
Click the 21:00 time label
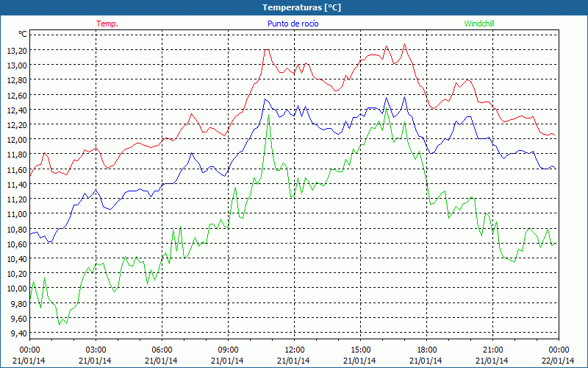pyautogui.click(x=492, y=350)
